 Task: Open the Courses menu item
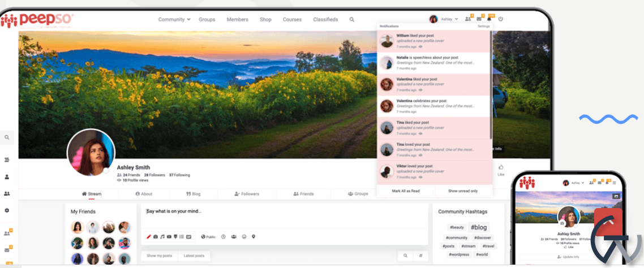[x=292, y=19]
